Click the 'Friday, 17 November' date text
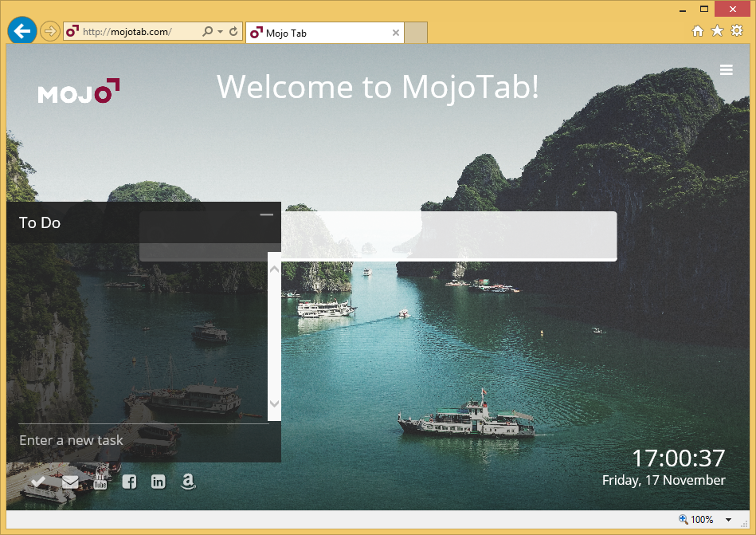Viewport: 756px width, 535px height. 664,480
